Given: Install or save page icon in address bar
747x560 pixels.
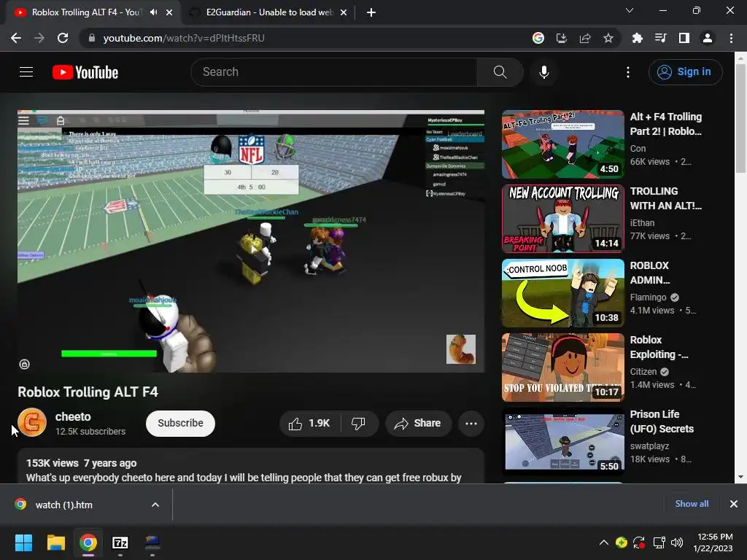Looking at the screenshot, I should click(562, 38).
